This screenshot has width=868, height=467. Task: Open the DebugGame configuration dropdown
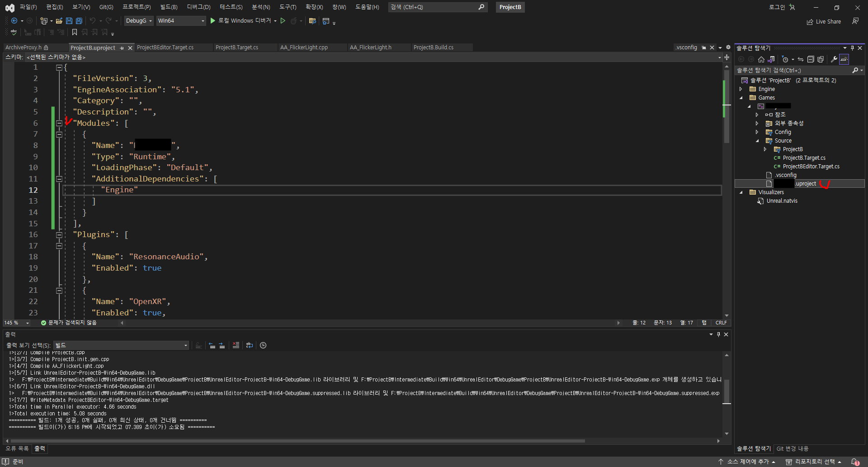[139, 21]
